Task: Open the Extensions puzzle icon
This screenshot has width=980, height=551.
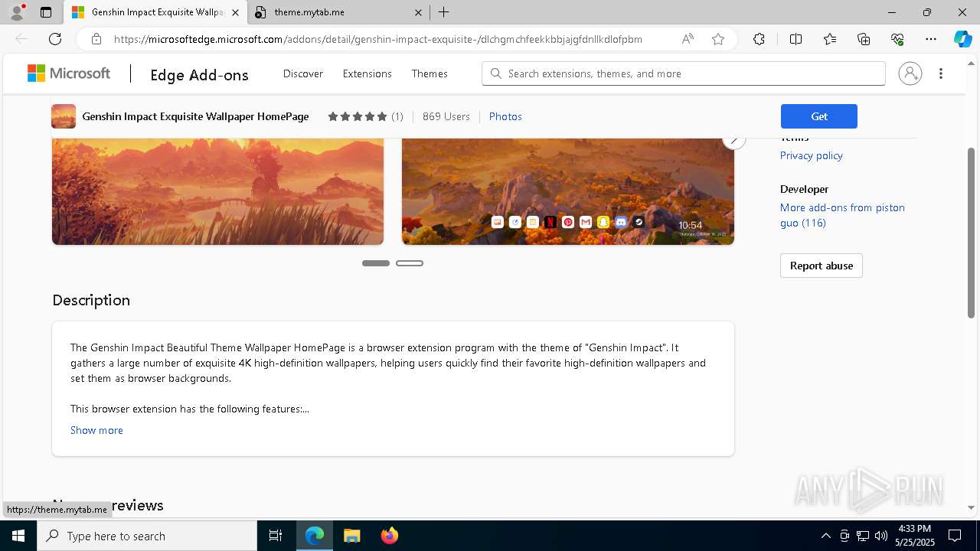Action: click(x=759, y=39)
